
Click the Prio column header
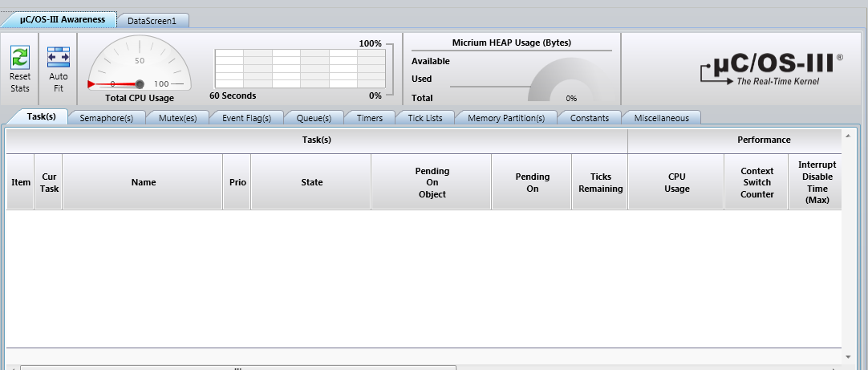[237, 181]
